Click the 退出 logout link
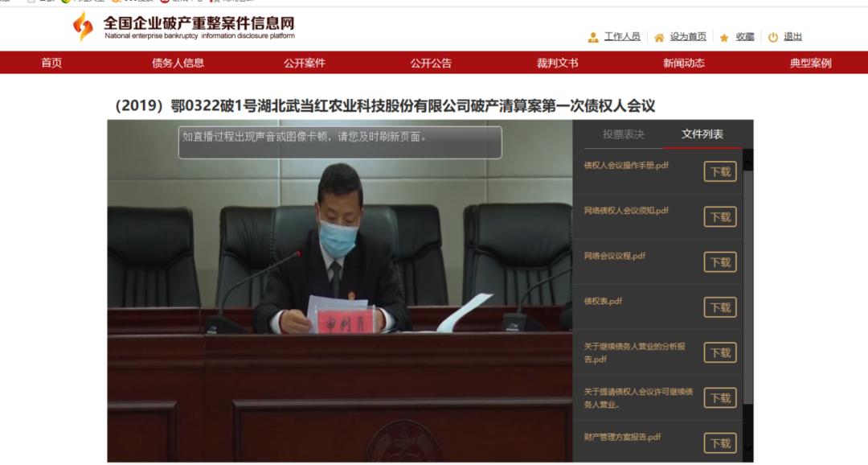Viewport: 868px width, 465px height. coord(792,36)
